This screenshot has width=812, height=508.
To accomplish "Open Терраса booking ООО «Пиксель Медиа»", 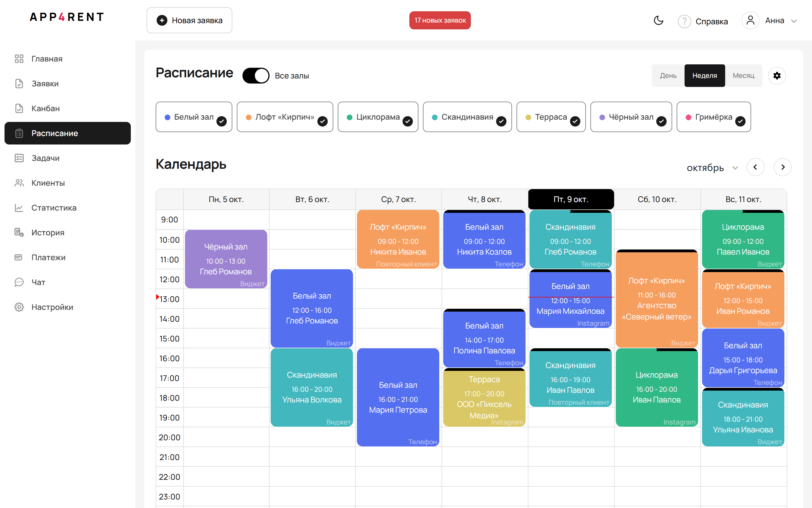I will [x=484, y=397].
